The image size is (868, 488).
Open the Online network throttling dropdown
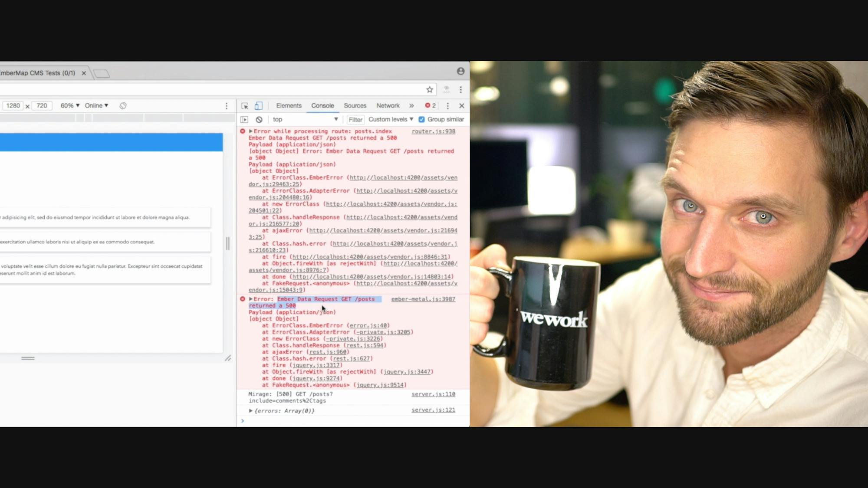coord(96,105)
